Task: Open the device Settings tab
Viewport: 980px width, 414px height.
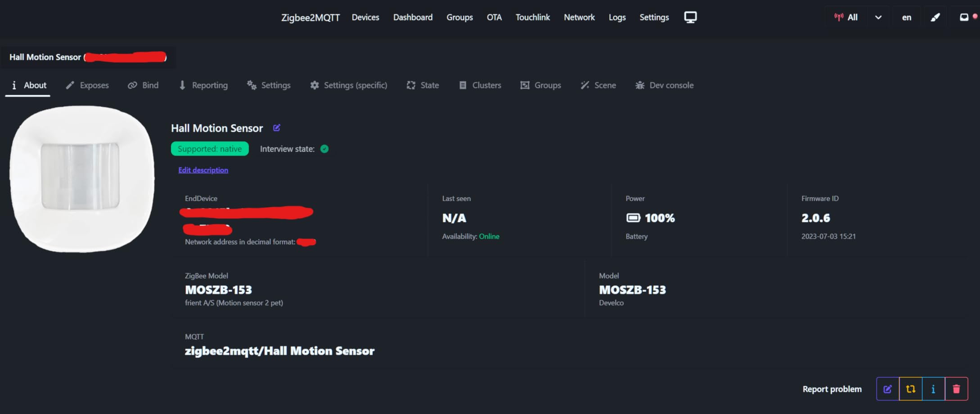Action: pyautogui.click(x=269, y=85)
